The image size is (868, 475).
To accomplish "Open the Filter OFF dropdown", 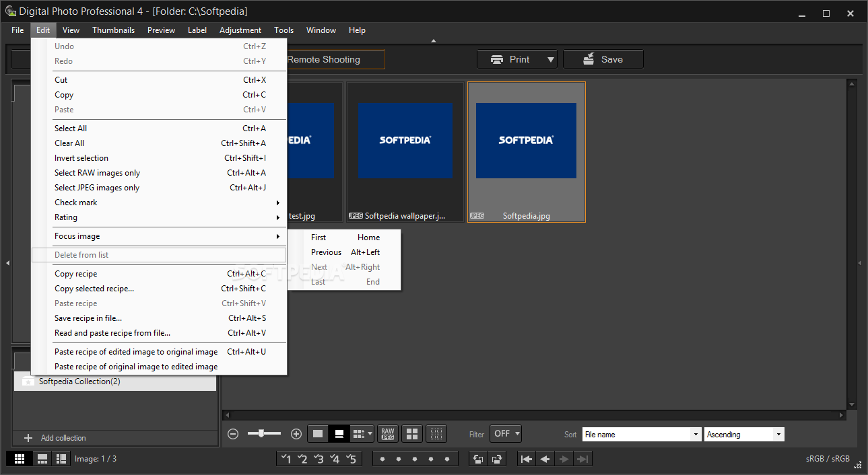I will (x=506, y=434).
